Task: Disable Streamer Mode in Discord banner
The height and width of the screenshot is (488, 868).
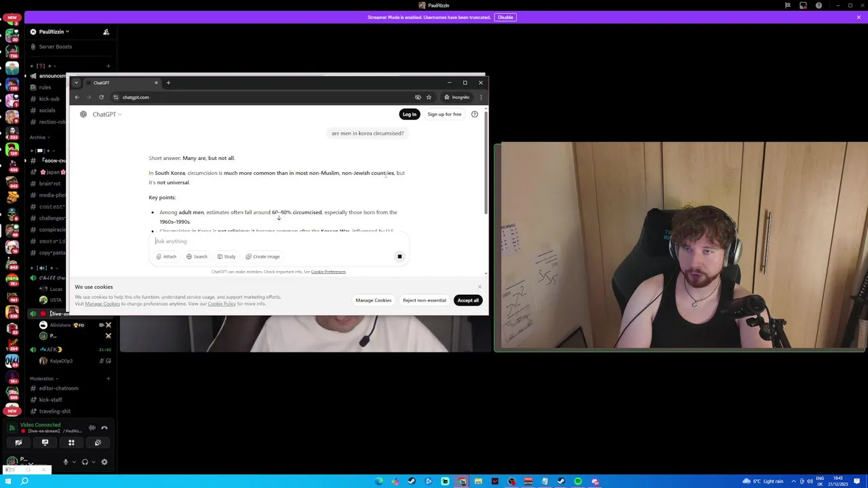Action: (505, 17)
